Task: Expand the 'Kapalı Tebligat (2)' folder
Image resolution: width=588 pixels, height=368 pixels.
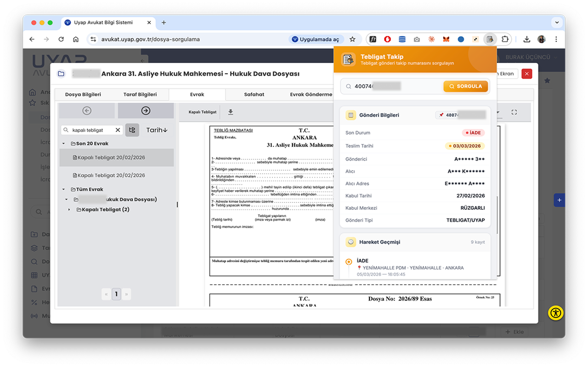Action: click(x=69, y=210)
